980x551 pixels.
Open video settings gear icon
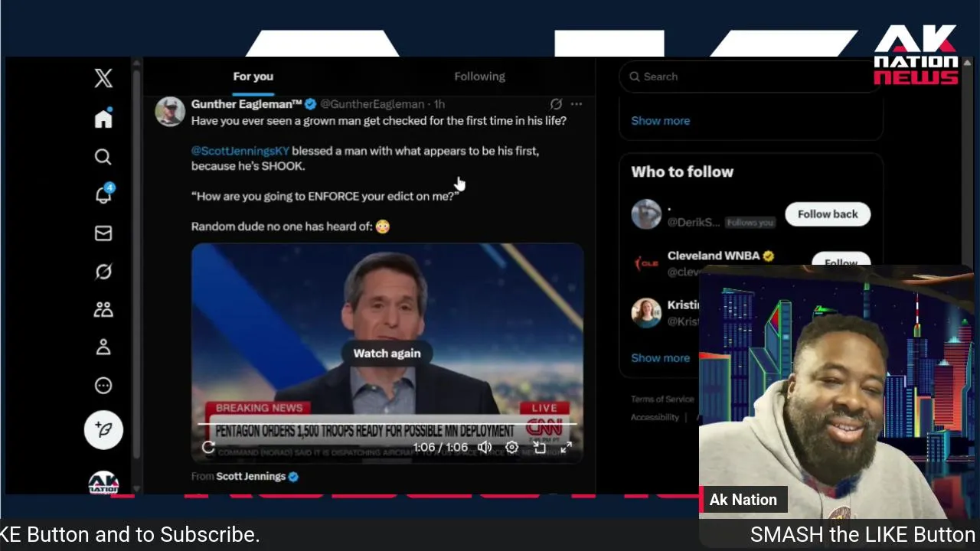click(512, 448)
